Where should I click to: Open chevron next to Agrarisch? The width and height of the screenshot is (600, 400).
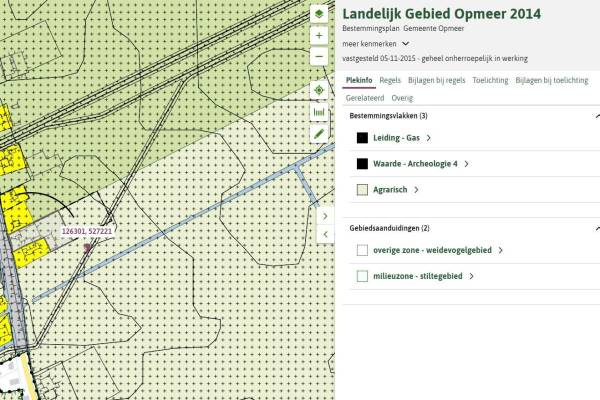tap(416, 189)
